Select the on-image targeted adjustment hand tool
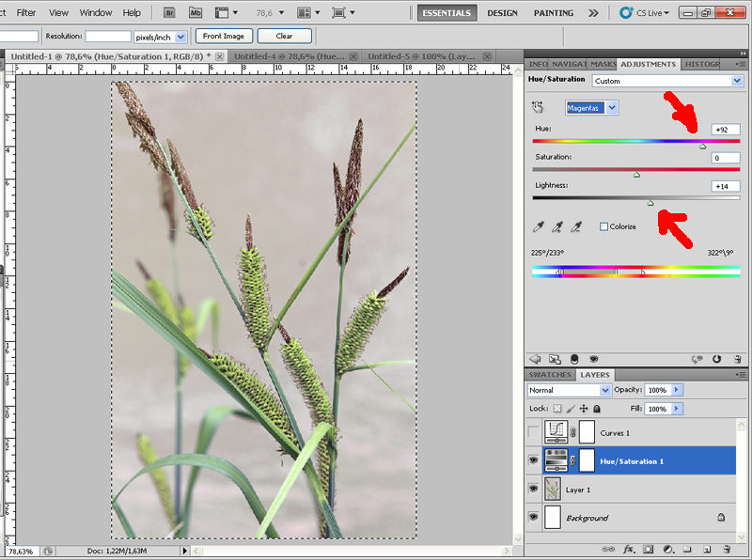This screenshot has height=560, width=752. click(x=539, y=108)
